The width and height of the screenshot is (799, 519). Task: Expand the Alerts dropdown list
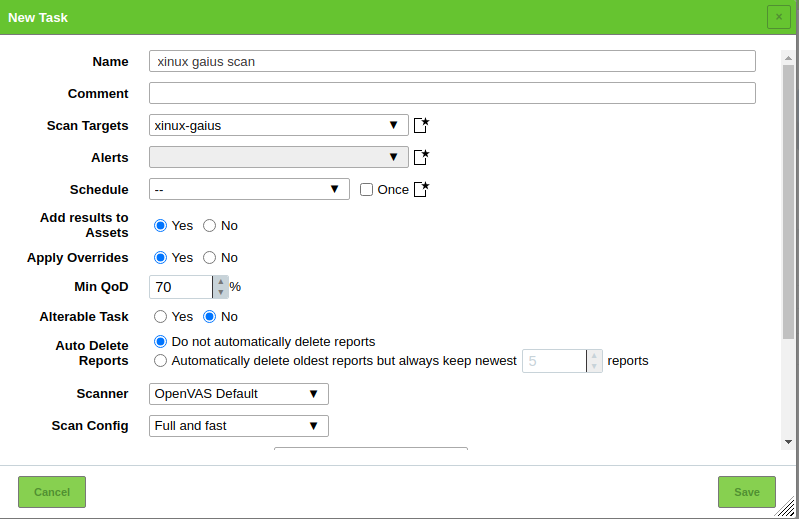pos(278,157)
